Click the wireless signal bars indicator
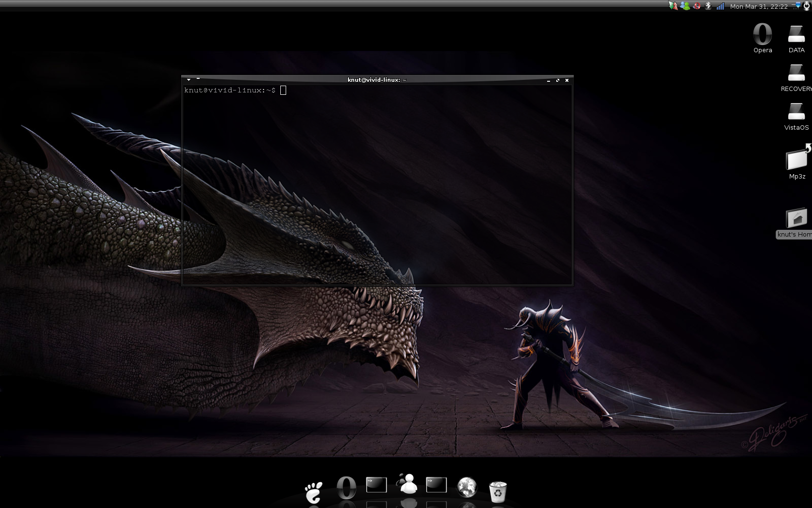The height and width of the screenshot is (508, 812). pos(720,6)
